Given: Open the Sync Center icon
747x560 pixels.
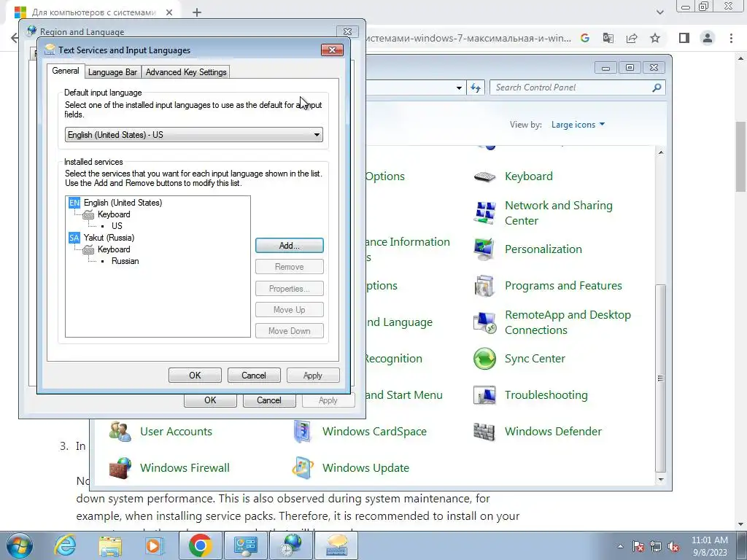Looking at the screenshot, I should tap(485, 359).
